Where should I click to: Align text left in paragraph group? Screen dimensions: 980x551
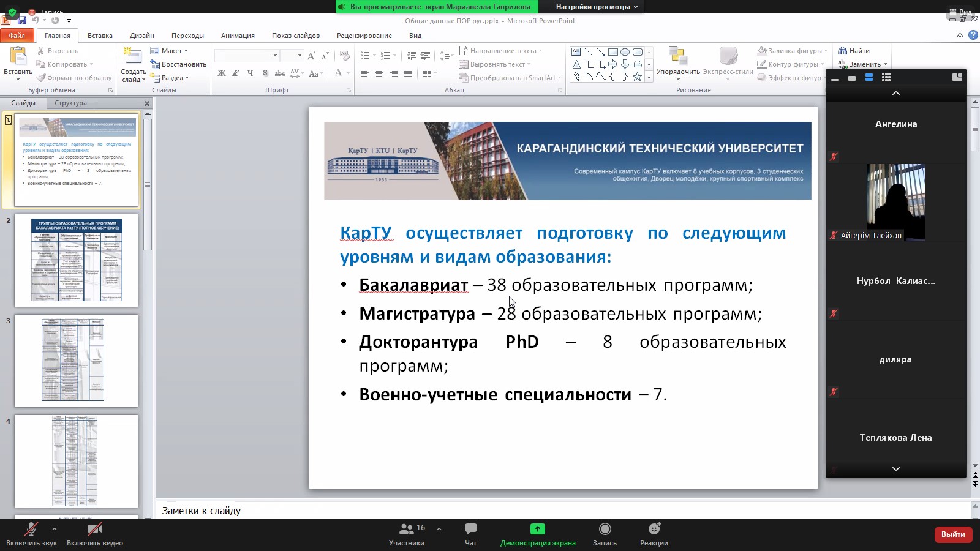click(364, 73)
